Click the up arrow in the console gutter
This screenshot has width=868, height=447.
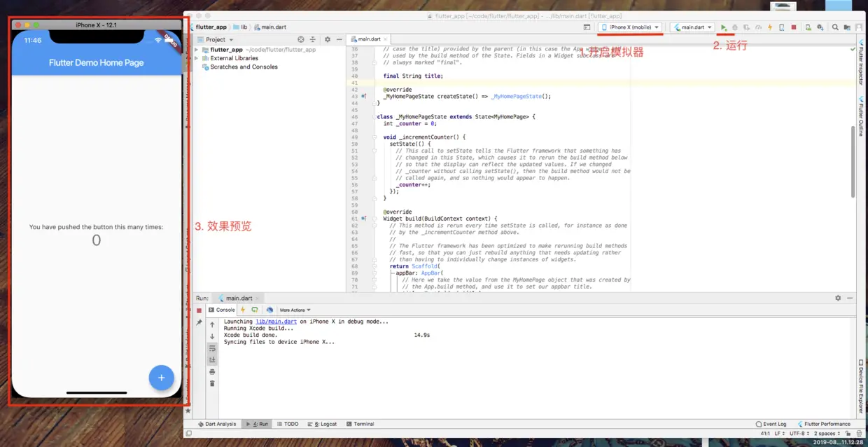[212, 324]
